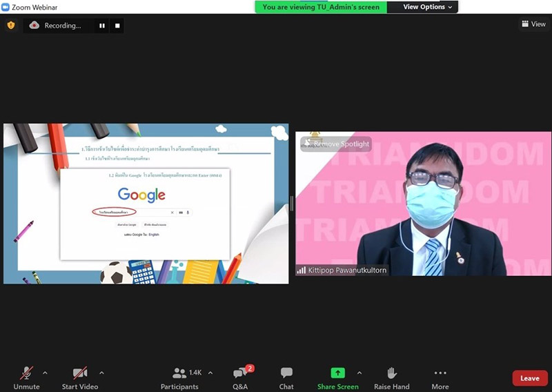Open the View layout button
Screen dimensions: 552x392
tap(533, 24)
